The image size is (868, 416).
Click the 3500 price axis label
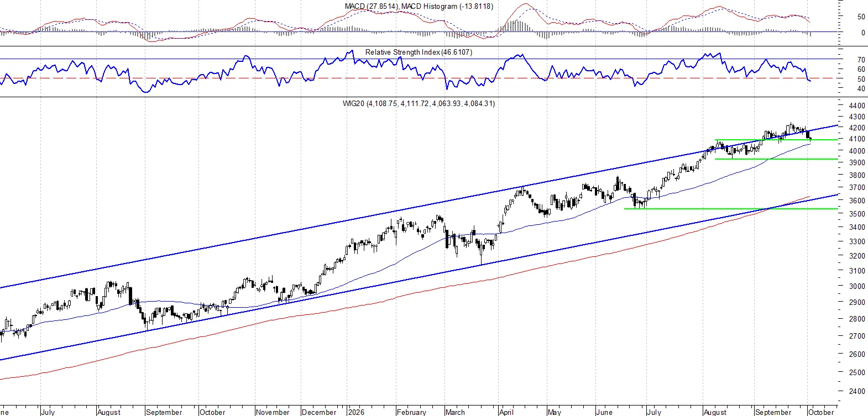(x=857, y=214)
